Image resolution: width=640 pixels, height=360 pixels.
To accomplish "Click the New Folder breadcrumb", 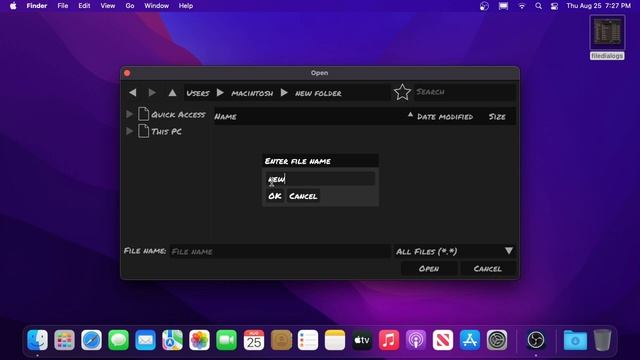I will pyautogui.click(x=318, y=93).
